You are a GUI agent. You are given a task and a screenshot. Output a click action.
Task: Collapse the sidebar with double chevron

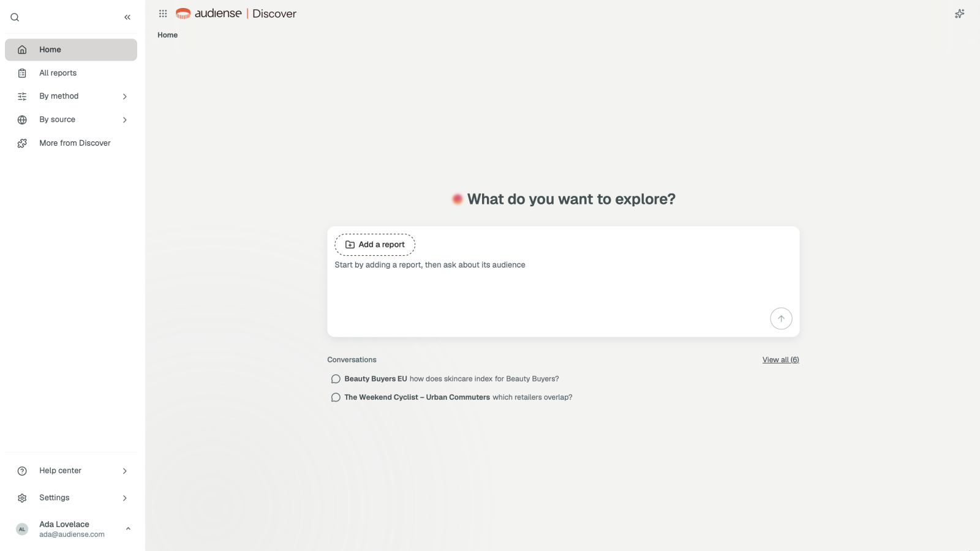127,17
